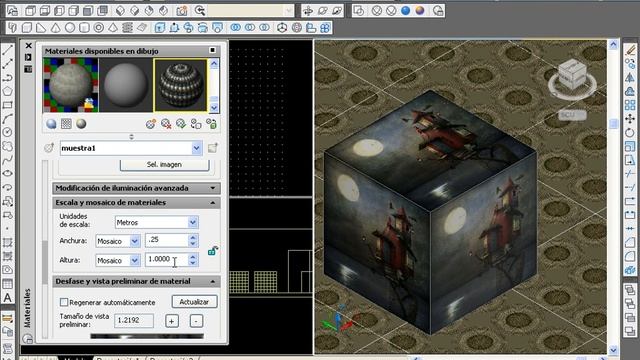Viewport: 640px width, 360px height.
Task: Select the Line draw tool
Action: pyautogui.click(x=7, y=50)
